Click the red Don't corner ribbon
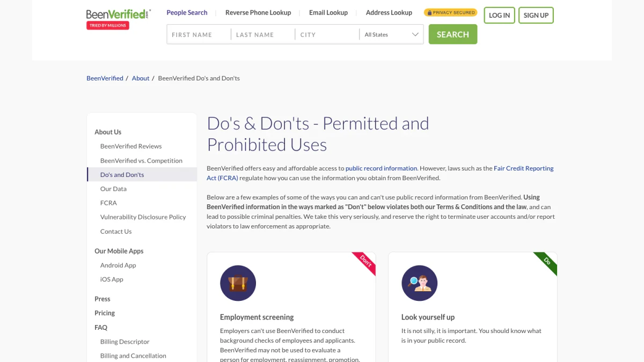 [x=365, y=262]
